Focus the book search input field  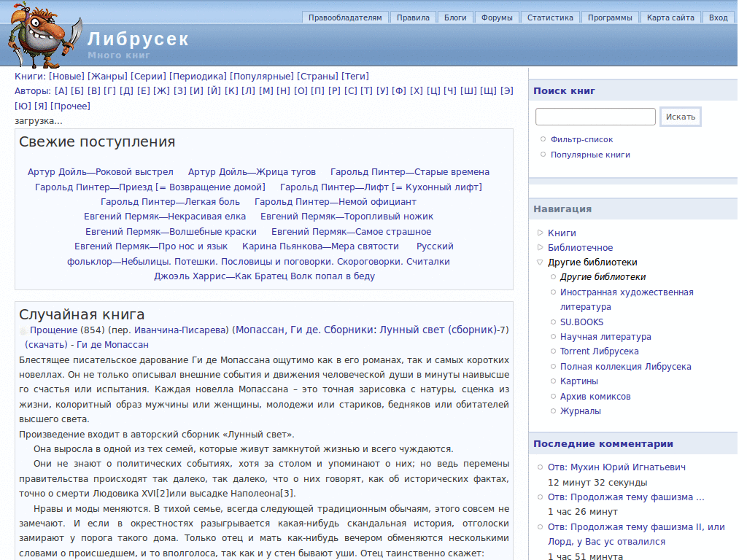(x=595, y=117)
